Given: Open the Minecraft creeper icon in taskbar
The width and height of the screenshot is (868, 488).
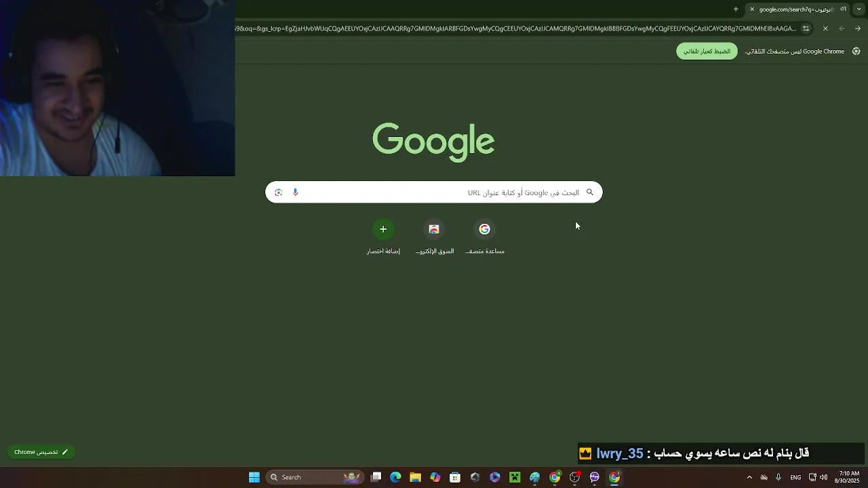Looking at the screenshot, I should click(x=515, y=477).
